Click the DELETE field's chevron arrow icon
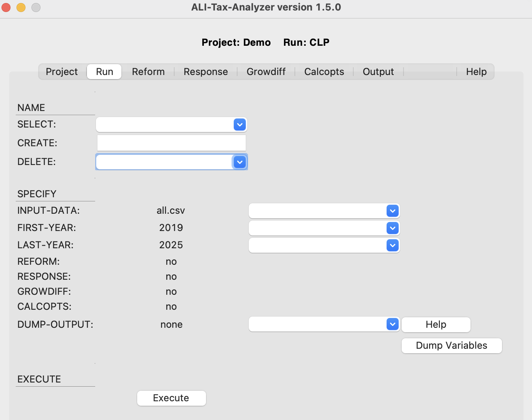The height and width of the screenshot is (420, 532). pos(239,162)
